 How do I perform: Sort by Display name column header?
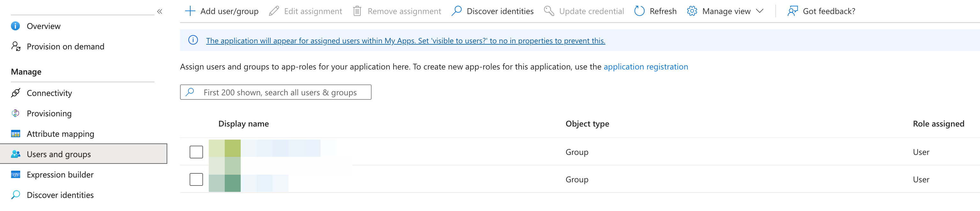tap(244, 124)
